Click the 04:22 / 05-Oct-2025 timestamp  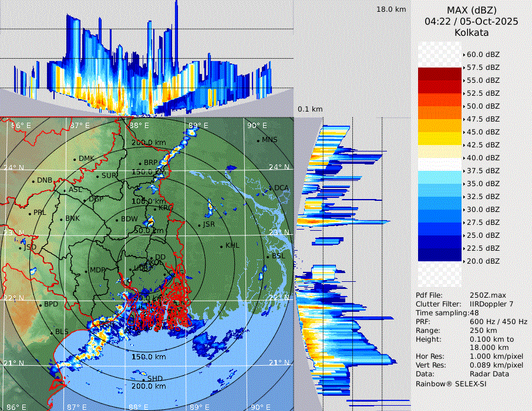tap(472, 21)
